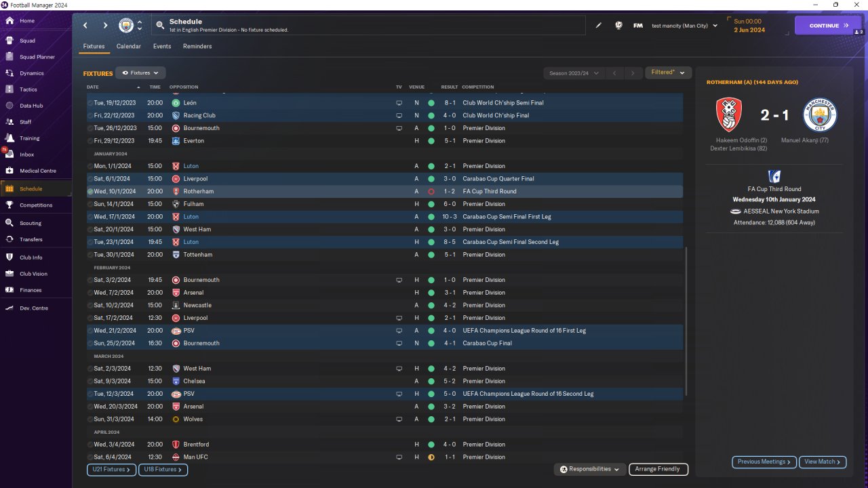Toggle the reminder tick for Everton fixture
Image resolution: width=868 pixels, height=488 pixels.
[x=91, y=141]
